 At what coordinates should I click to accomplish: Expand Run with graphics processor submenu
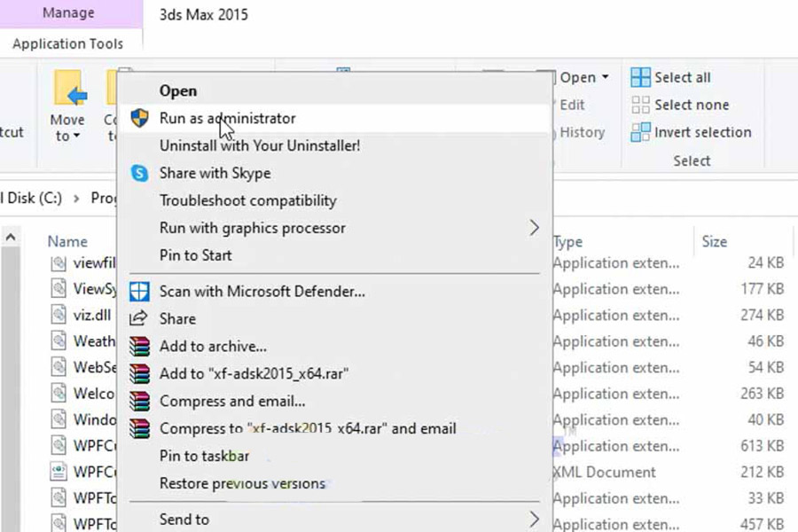[335, 228]
